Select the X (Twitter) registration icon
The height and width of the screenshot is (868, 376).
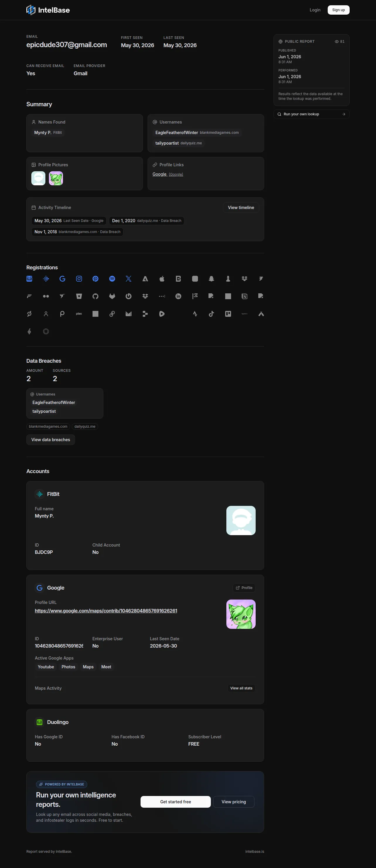coord(129,279)
